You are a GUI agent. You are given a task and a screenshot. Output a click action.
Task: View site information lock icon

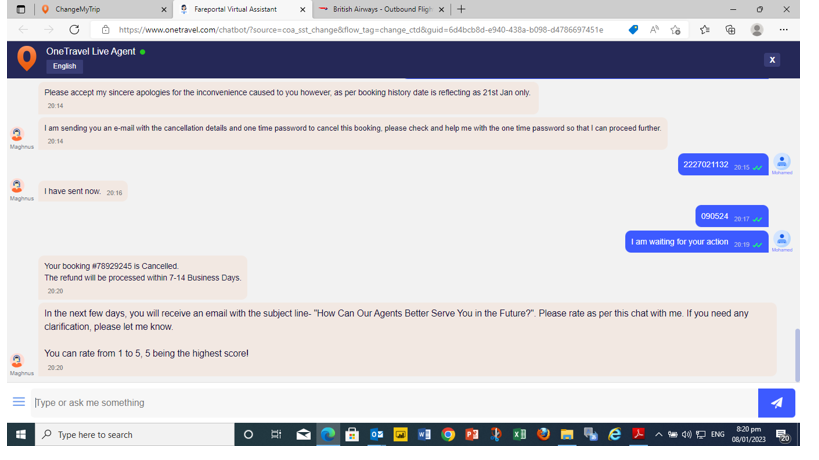[106, 30]
